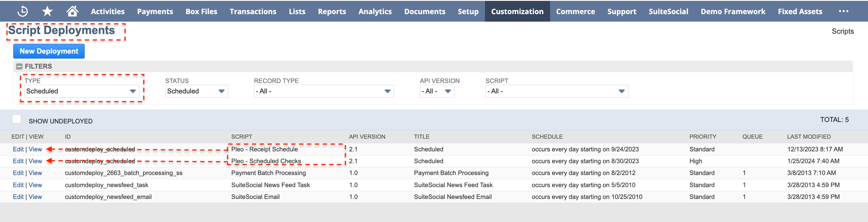Edit the SuiteSocial Email deployment
This screenshot has width=868, height=222.
coord(18,197)
